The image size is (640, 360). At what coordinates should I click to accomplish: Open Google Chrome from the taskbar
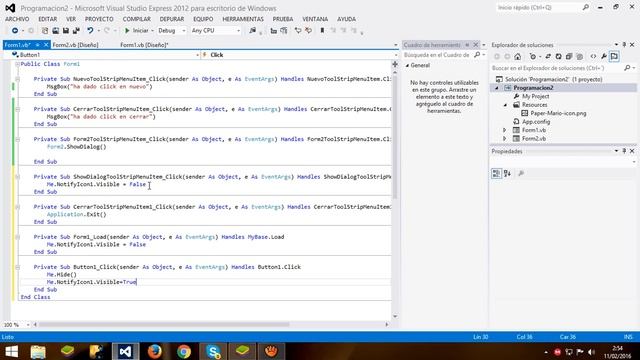click(x=184, y=351)
